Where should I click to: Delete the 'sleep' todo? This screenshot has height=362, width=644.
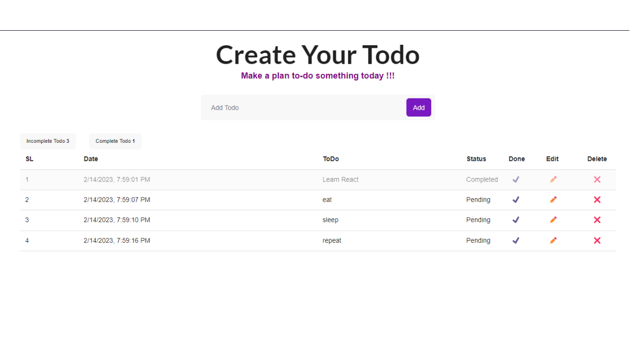[597, 220]
